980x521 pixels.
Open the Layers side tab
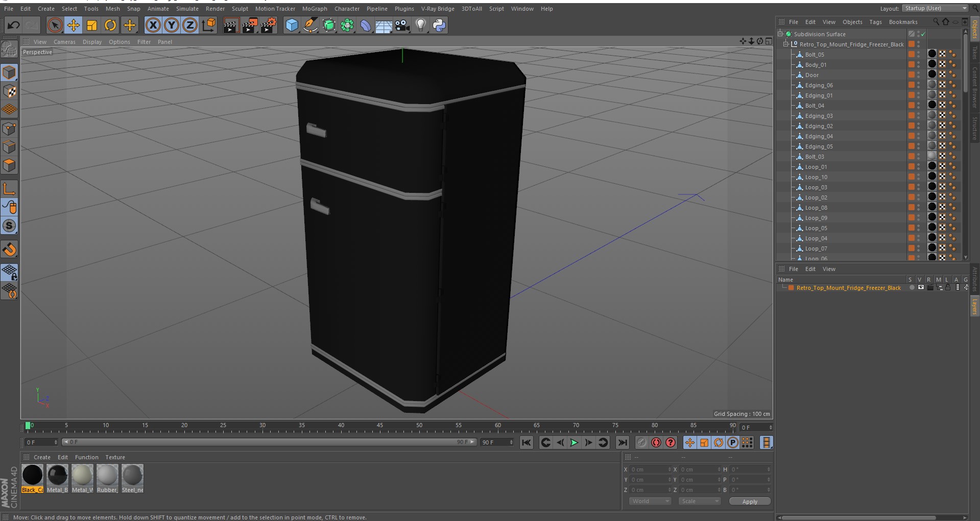[974, 307]
